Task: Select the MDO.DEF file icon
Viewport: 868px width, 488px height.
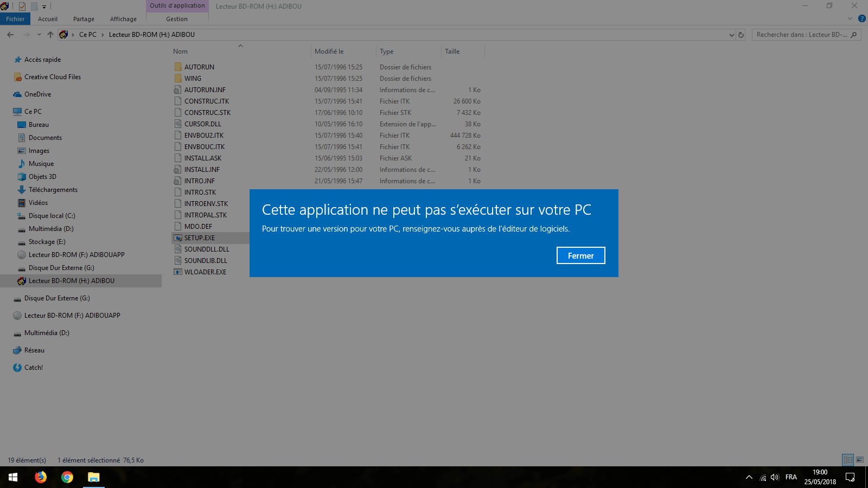Action: [178, 227]
